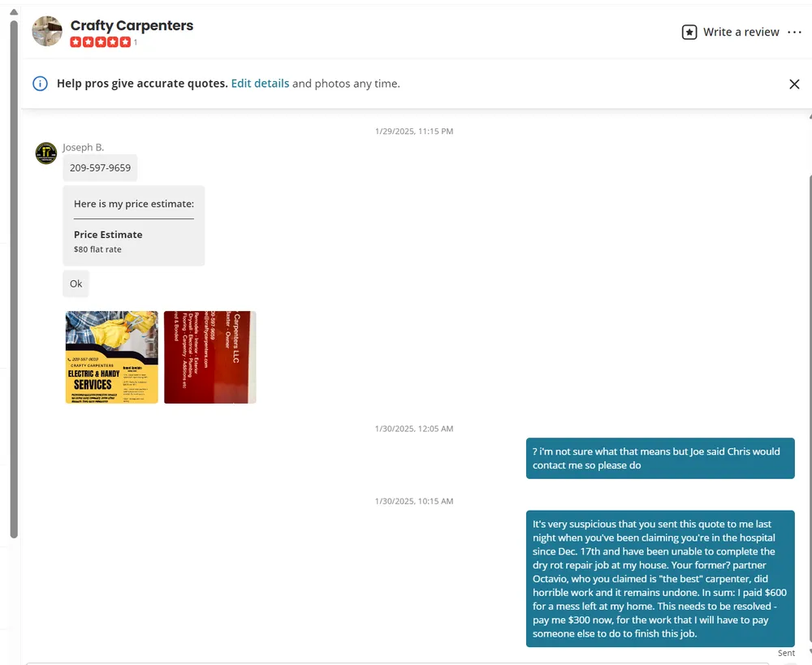The image size is (812, 665).
Task: Click the 209-597-9659 phone number message
Action: 100,168
